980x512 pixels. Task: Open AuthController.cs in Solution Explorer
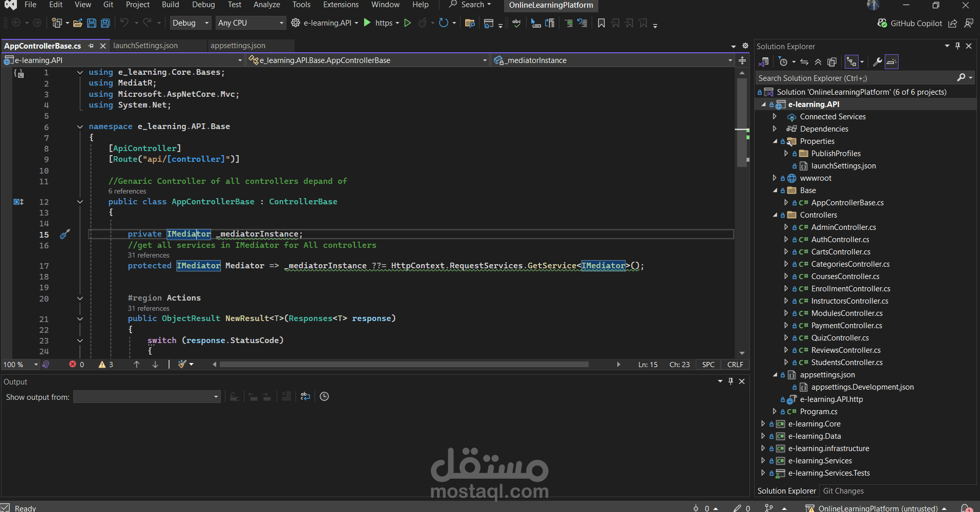840,240
